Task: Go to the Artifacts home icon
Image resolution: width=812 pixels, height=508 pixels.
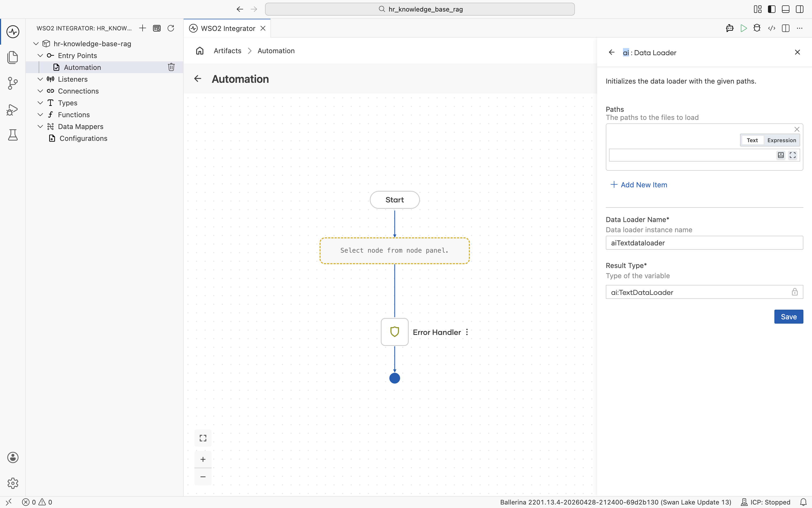Action: coord(200,51)
